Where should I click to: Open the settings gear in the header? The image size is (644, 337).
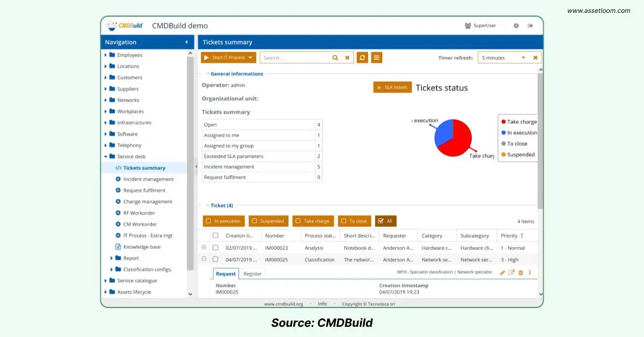(x=516, y=26)
